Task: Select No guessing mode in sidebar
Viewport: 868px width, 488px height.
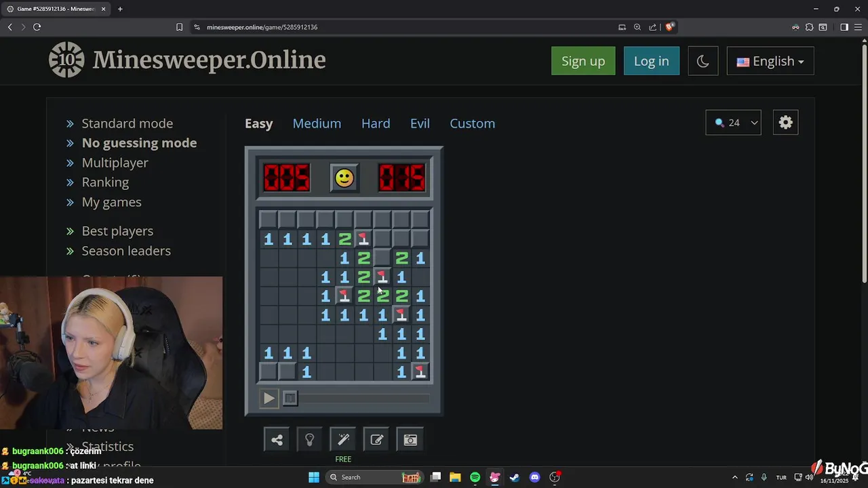Action: [x=139, y=143]
